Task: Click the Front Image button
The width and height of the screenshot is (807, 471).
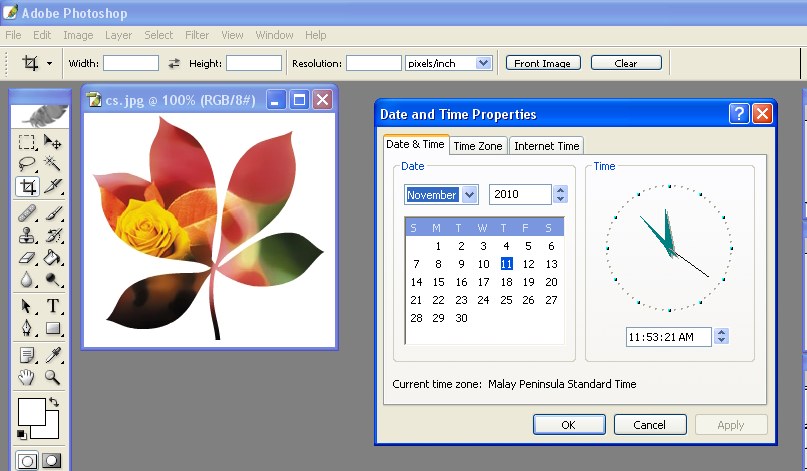Action: tap(543, 63)
